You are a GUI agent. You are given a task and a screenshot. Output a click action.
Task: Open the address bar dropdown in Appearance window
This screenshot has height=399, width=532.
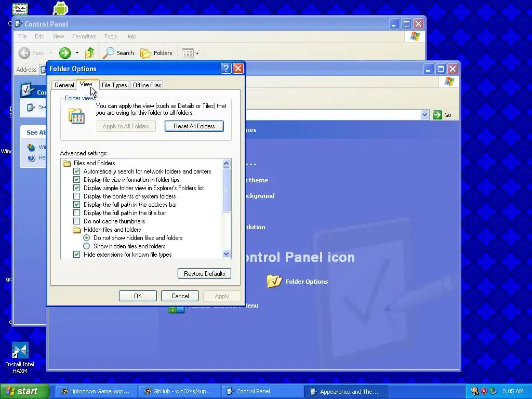tap(424, 115)
